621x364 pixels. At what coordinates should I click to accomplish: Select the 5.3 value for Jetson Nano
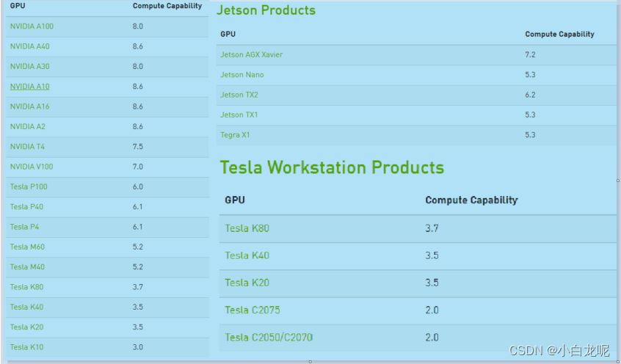(530, 75)
